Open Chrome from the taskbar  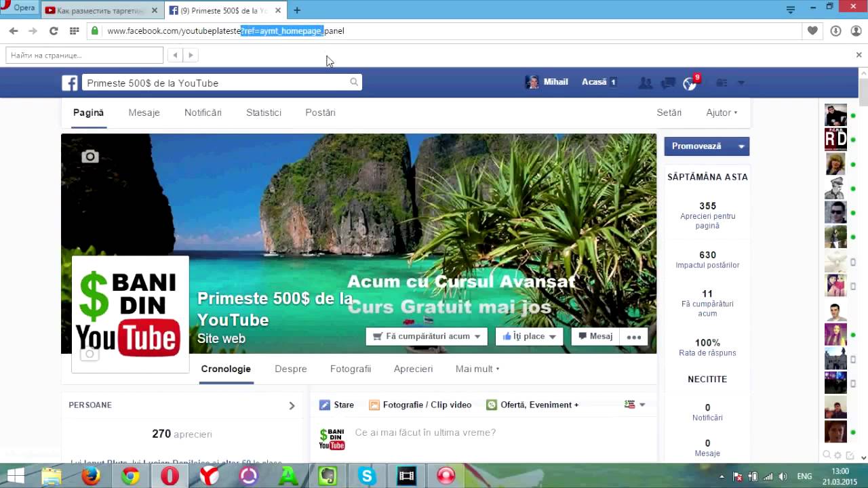(x=130, y=476)
